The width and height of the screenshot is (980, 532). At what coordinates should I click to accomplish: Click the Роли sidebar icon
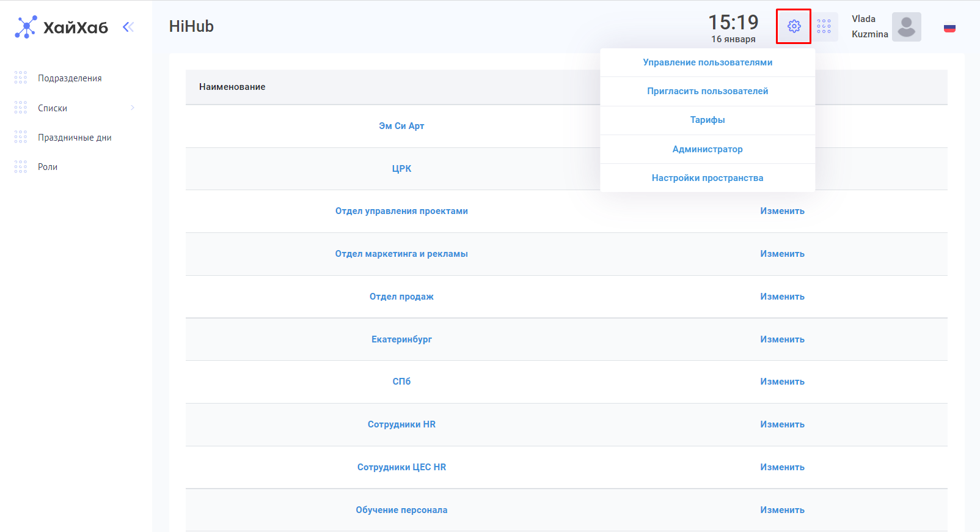21,166
